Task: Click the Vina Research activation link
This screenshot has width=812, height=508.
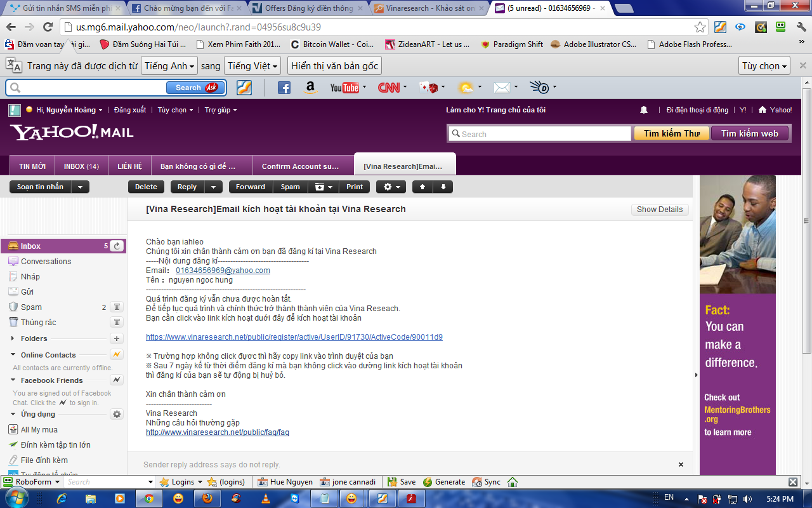Action: pyautogui.click(x=294, y=337)
